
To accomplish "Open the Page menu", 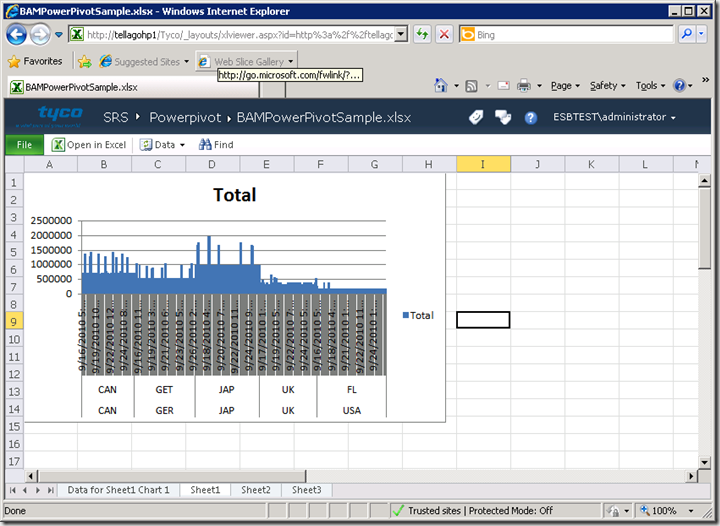I will click(x=566, y=86).
